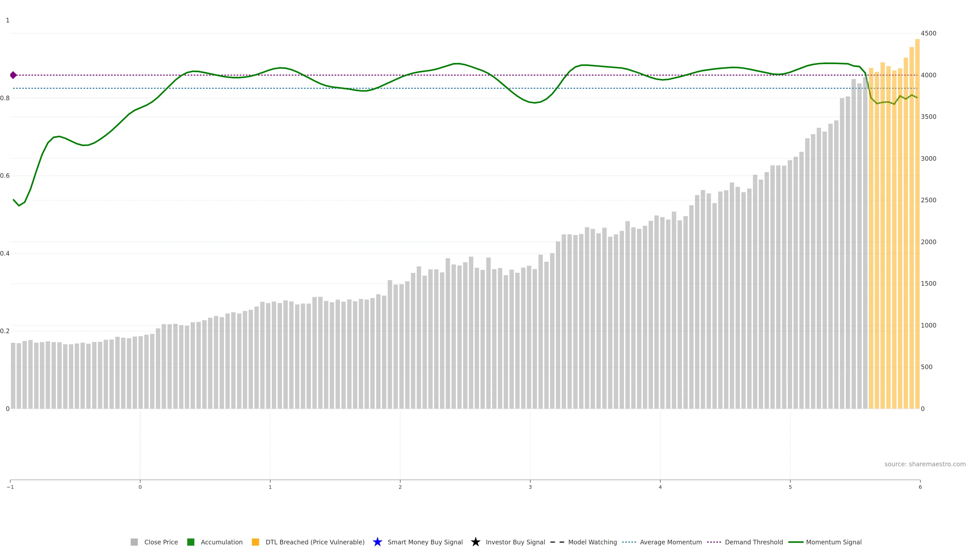This screenshot has width=980, height=551.
Task: Click the Average Momentum dotted line icon
Action: tap(629, 542)
